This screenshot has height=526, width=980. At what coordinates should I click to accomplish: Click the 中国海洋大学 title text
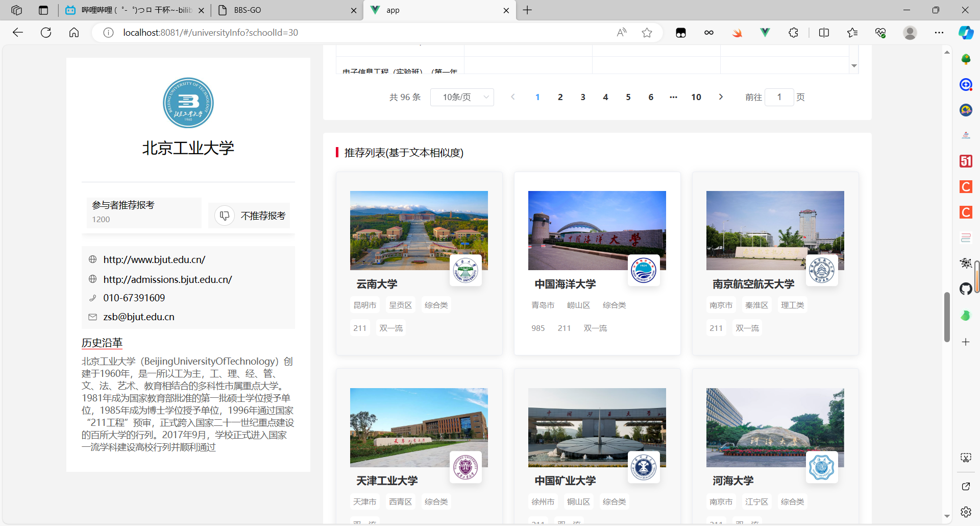pyautogui.click(x=565, y=284)
